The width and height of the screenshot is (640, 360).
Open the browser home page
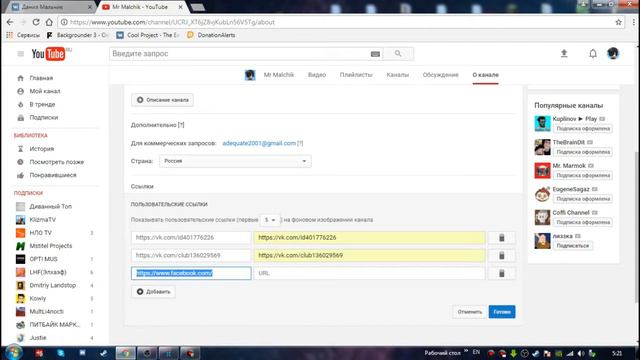click(49, 22)
